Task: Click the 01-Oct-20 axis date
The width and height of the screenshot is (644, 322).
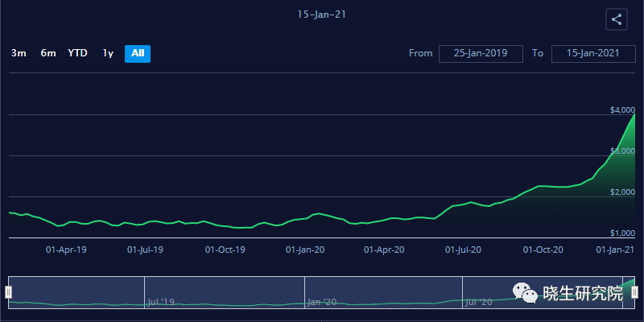Action: (x=543, y=250)
